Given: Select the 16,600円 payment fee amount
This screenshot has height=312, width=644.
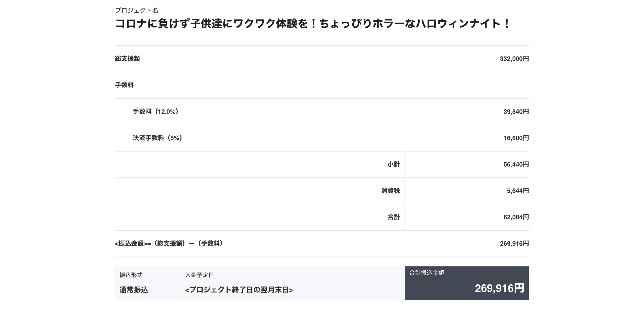Looking at the screenshot, I should click(x=516, y=138).
